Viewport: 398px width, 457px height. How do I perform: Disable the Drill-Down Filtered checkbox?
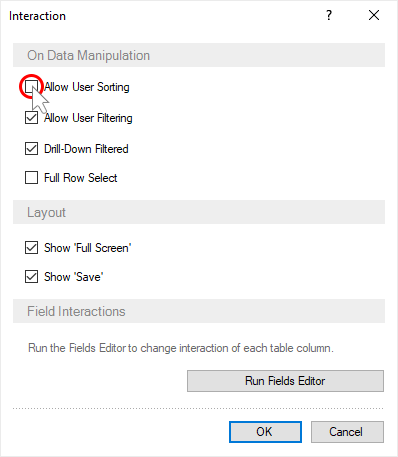tap(31, 149)
